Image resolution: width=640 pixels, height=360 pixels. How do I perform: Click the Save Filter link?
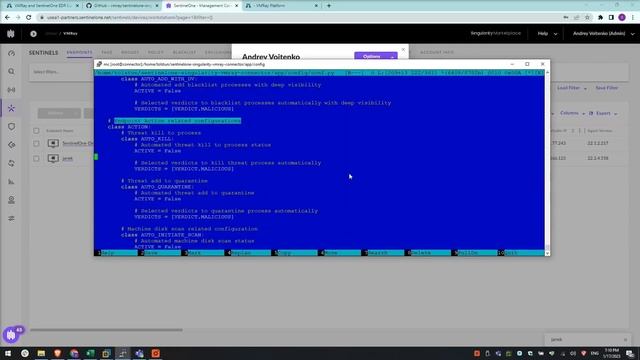(x=607, y=88)
